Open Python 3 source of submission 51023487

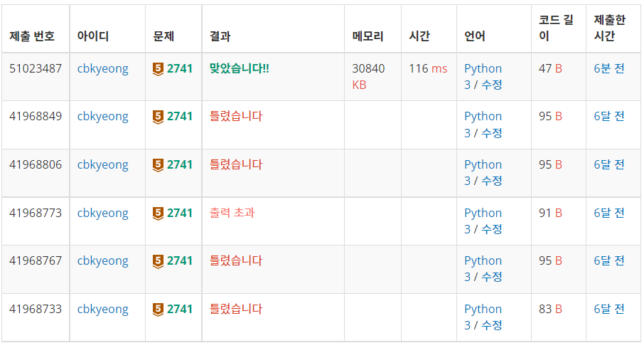pyautogui.click(x=483, y=76)
